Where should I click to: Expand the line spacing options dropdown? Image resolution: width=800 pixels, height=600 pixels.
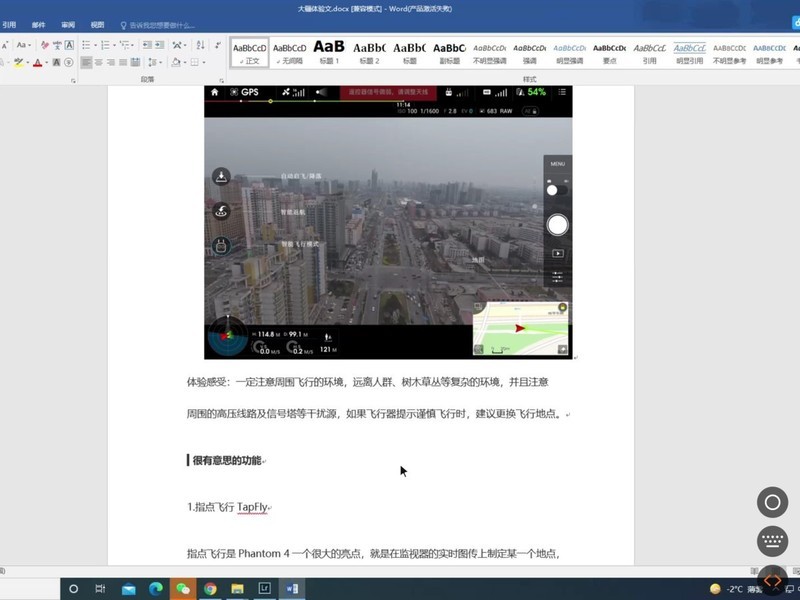coord(160,62)
